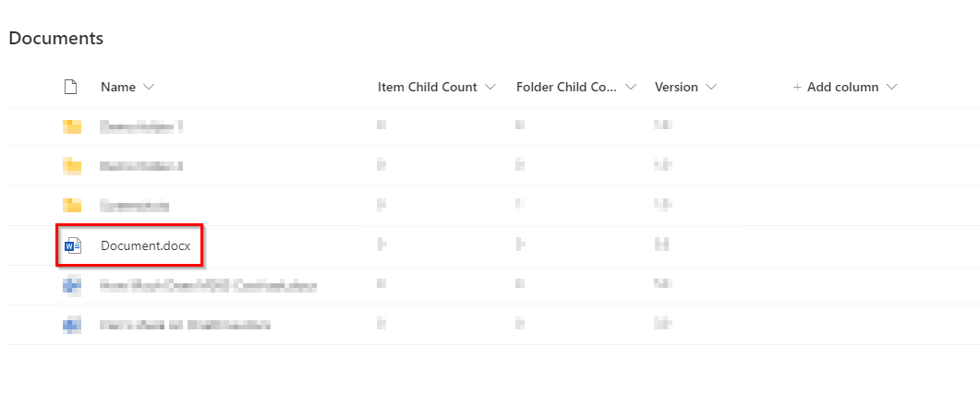Open Folder Child Count column dropdown arrow
980x418 pixels.
point(631,87)
